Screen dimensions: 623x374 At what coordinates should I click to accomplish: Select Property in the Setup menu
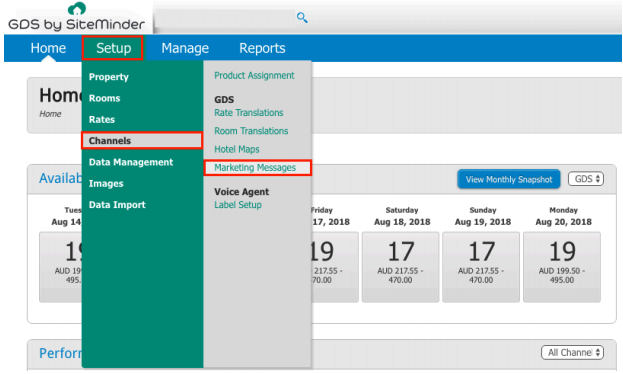pyautogui.click(x=108, y=77)
